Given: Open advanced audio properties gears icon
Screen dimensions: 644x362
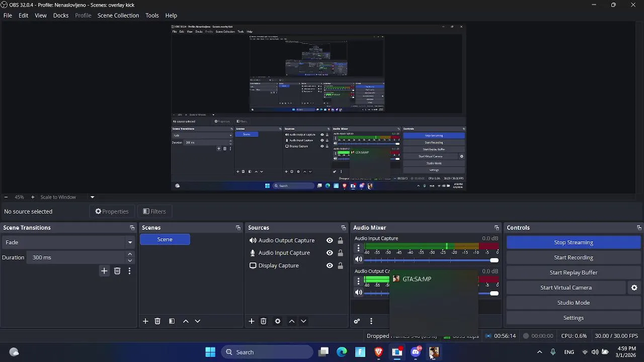Looking at the screenshot, I should pyautogui.click(x=357, y=321).
